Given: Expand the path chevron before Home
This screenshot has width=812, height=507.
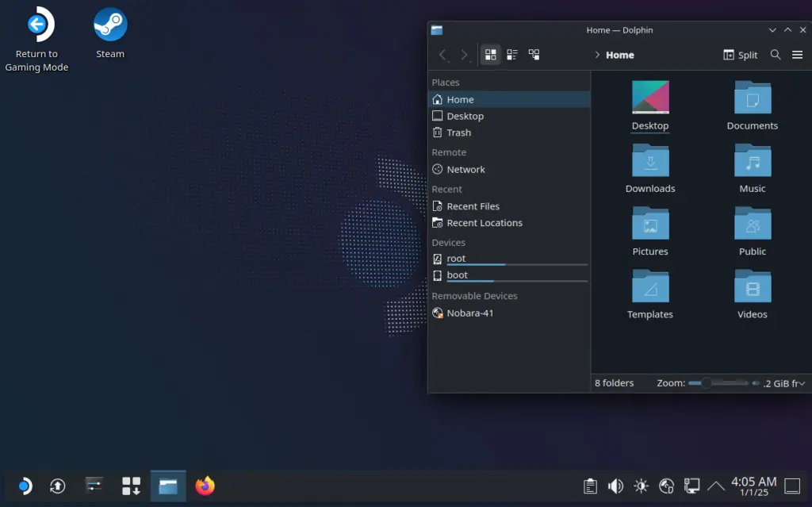Looking at the screenshot, I should click(596, 56).
